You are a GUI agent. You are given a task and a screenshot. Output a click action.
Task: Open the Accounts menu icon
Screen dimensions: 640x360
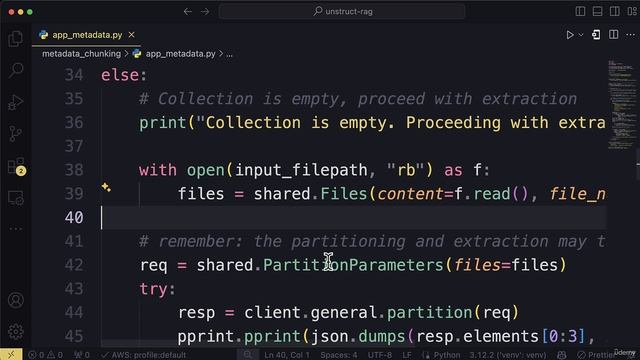point(16,300)
